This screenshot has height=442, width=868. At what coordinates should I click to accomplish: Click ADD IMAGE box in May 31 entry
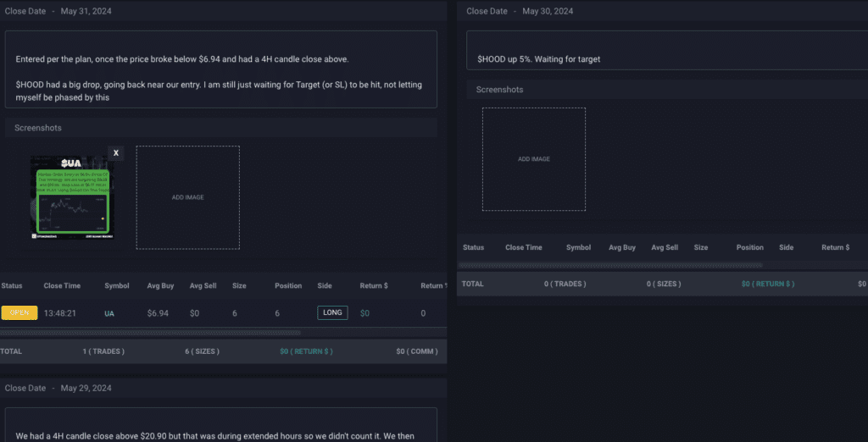187,197
